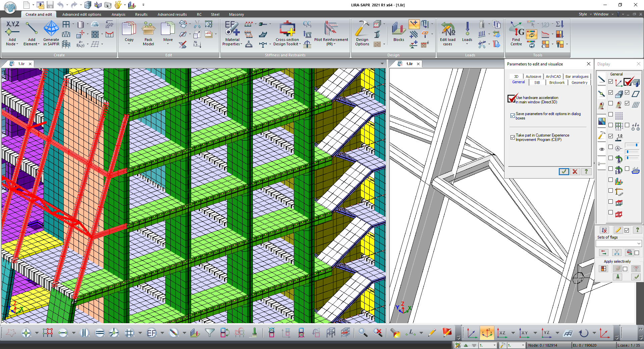Confirm parameters with green checkmark button
Image resolution: width=644 pixels, height=349 pixels.
click(x=564, y=171)
